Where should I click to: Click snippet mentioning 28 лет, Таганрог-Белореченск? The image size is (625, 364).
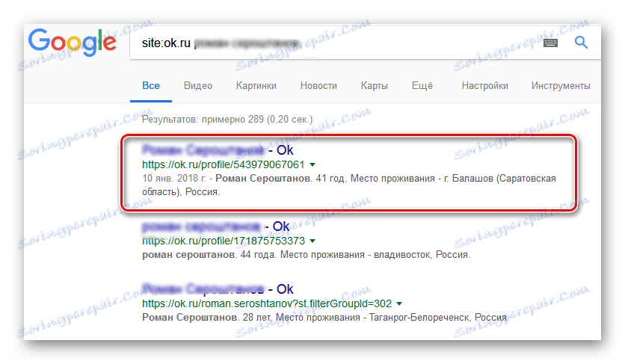click(x=326, y=318)
